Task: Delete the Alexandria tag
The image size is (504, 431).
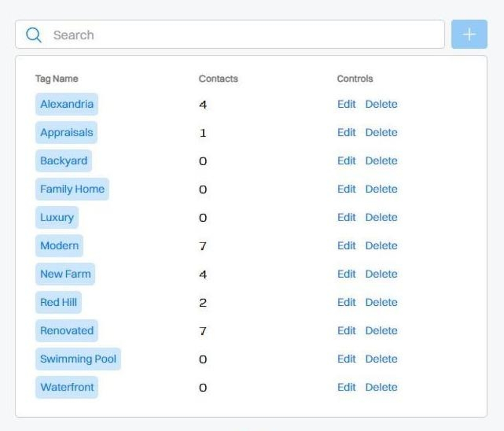Action: click(x=381, y=104)
